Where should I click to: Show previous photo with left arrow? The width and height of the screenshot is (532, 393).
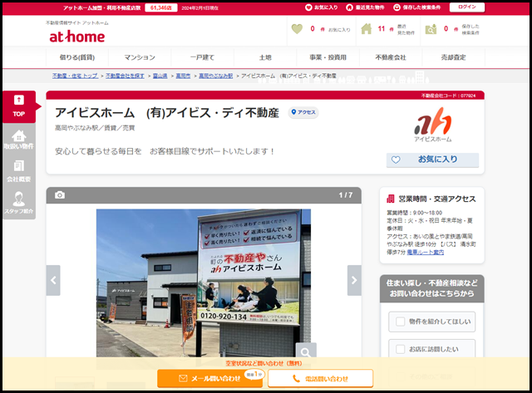[x=53, y=281]
